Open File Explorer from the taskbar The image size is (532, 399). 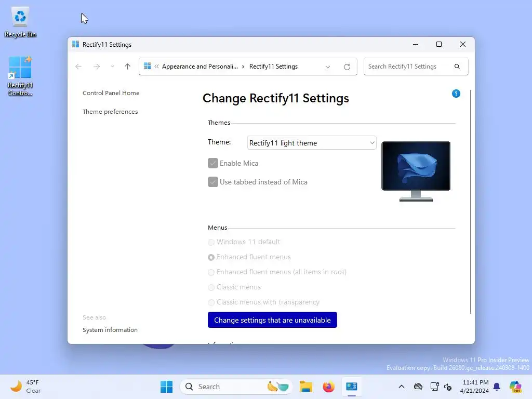tap(305, 387)
